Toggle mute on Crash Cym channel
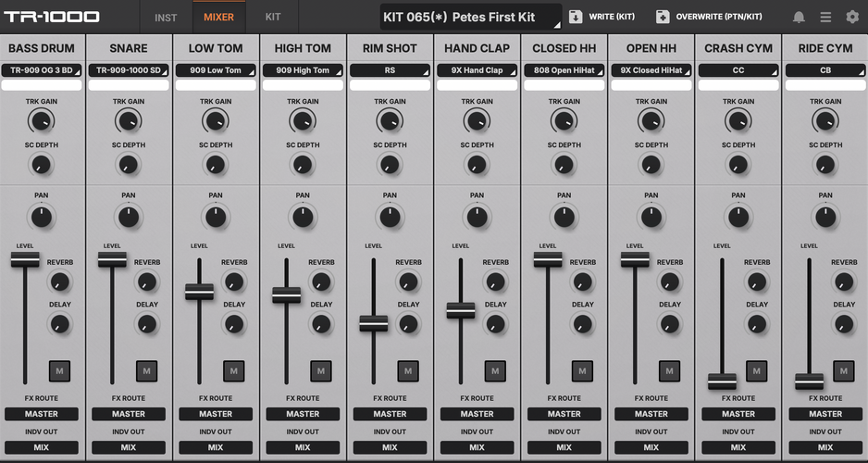This screenshot has width=868, height=463. [756, 370]
